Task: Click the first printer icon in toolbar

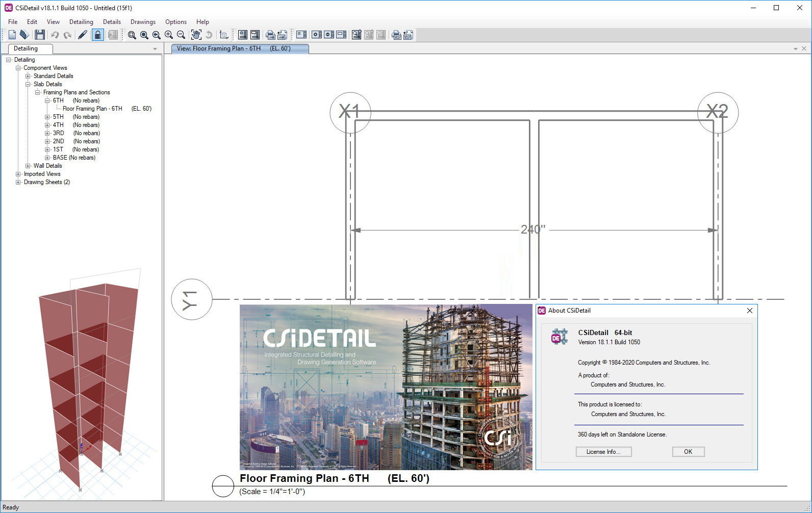Action: 270,35
